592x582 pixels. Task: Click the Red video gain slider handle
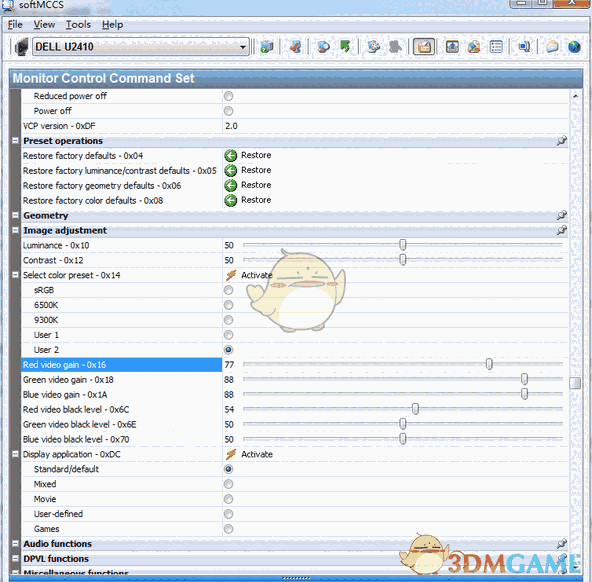point(489,364)
